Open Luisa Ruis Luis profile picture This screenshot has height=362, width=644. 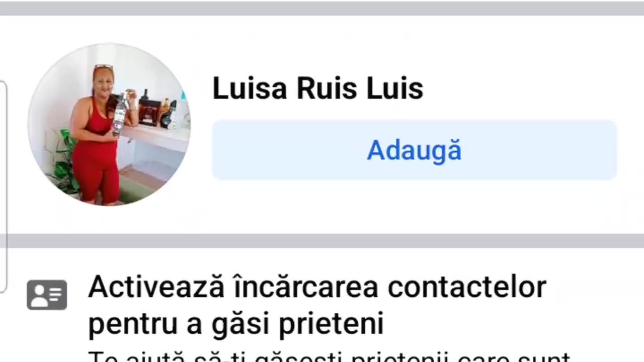(109, 124)
